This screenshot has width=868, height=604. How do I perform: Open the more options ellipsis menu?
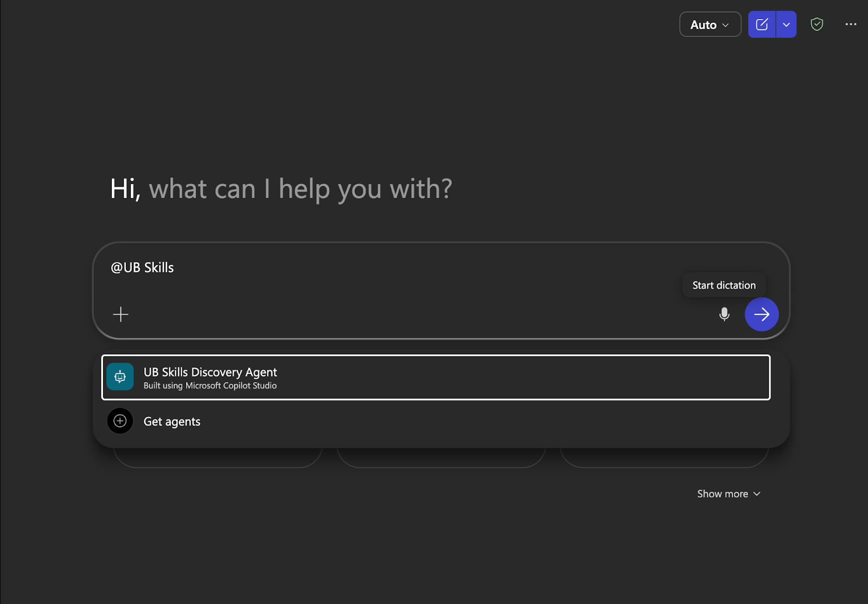[851, 24]
